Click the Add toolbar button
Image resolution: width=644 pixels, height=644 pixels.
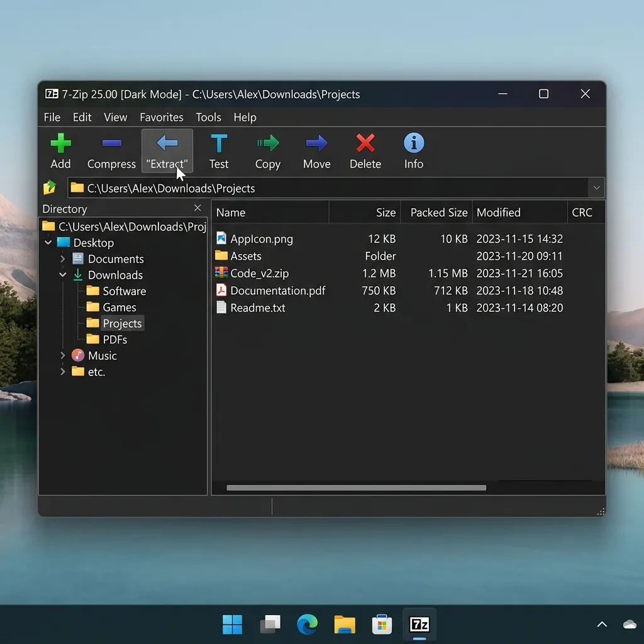(60, 151)
